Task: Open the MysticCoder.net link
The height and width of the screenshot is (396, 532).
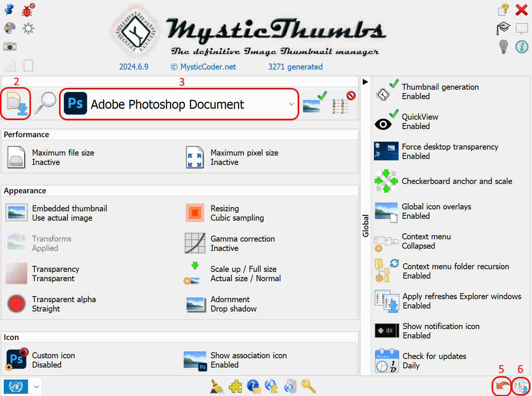Action: point(203,67)
